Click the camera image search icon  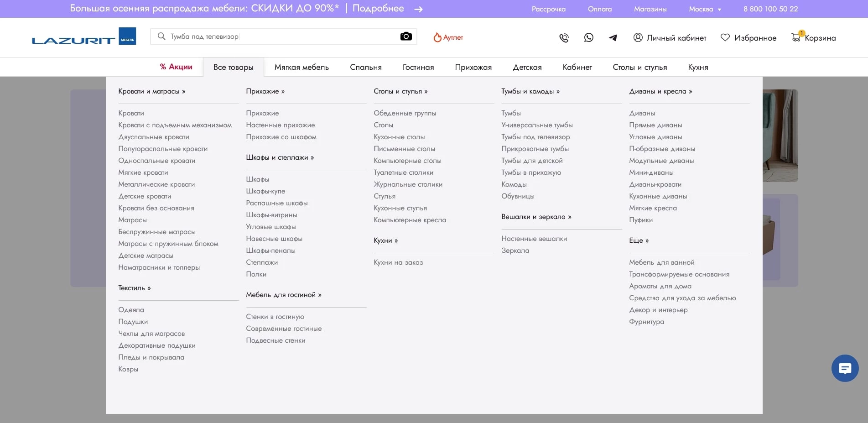point(405,37)
